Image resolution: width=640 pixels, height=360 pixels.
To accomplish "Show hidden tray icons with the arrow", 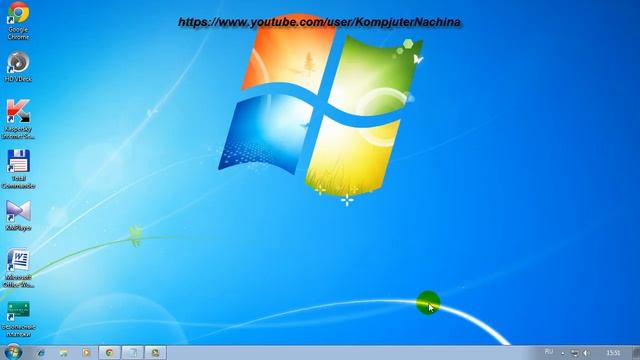I will click(563, 353).
